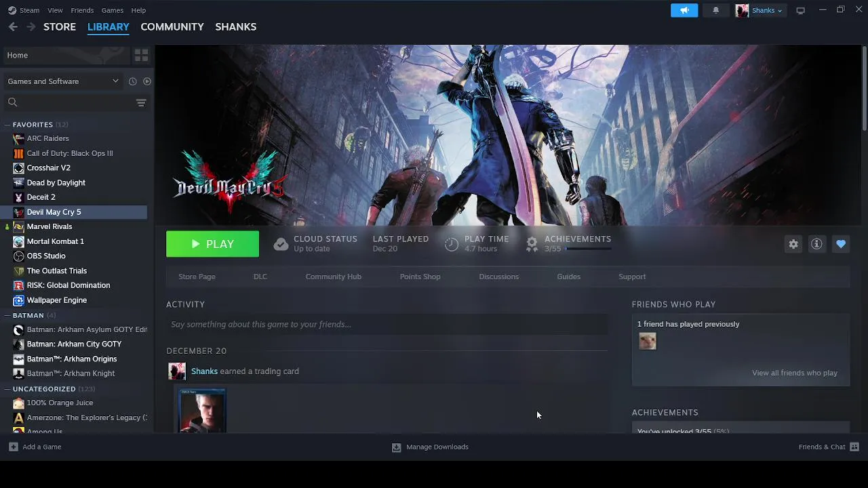Show ready-to-play games icon
This screenshot has width=868, height=488.
coord(146,81)
